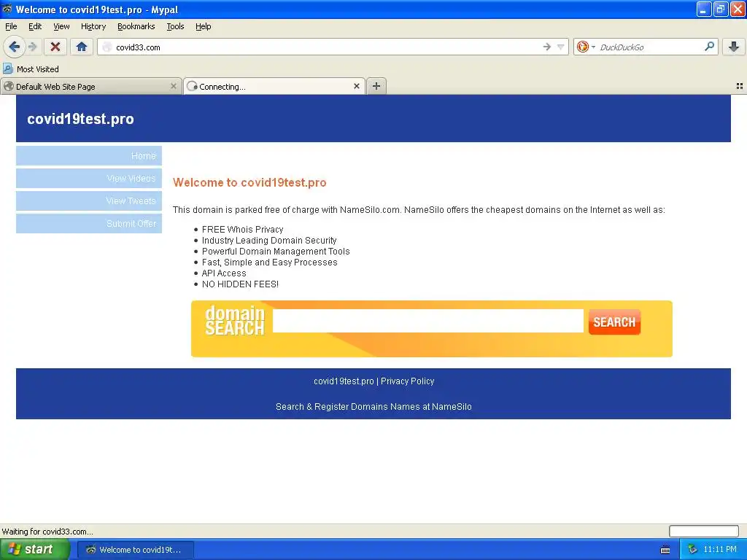Screen dimensions: 747x560
Task: Restore down the Mypal browser window
Action: pyautogui.click(x=721, y=9)
